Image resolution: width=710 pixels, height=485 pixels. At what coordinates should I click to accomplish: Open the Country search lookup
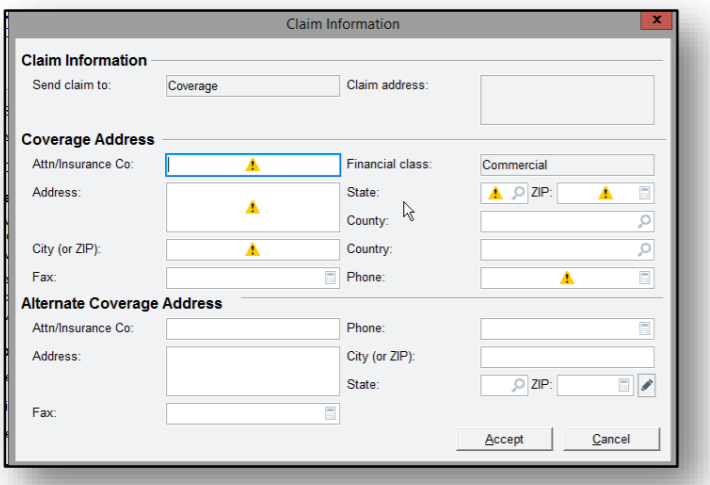(645, 249)
